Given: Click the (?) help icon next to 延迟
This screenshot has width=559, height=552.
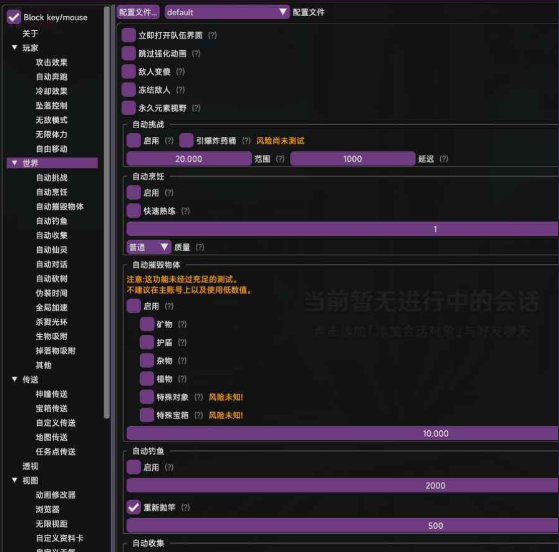Looking at the screenshot, I should [x=444, y=159].
